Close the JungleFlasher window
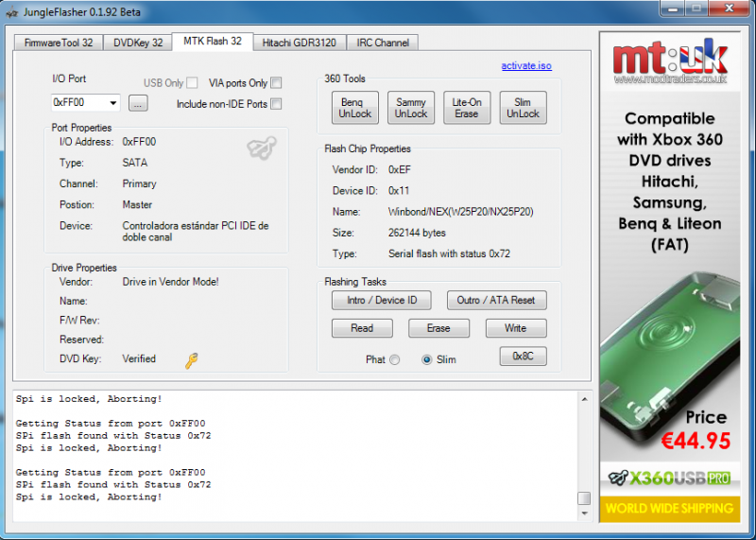This screenshot has height=540, width=756. tap(730, 9)
